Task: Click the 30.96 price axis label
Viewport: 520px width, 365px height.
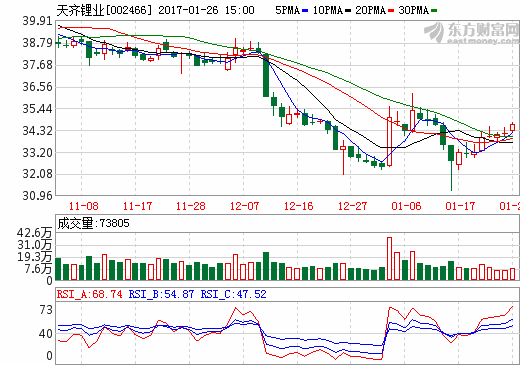Action: tap(37, 196)
